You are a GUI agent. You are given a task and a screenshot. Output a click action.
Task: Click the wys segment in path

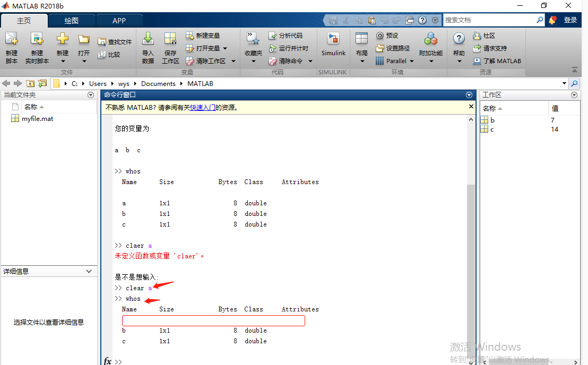124,84
